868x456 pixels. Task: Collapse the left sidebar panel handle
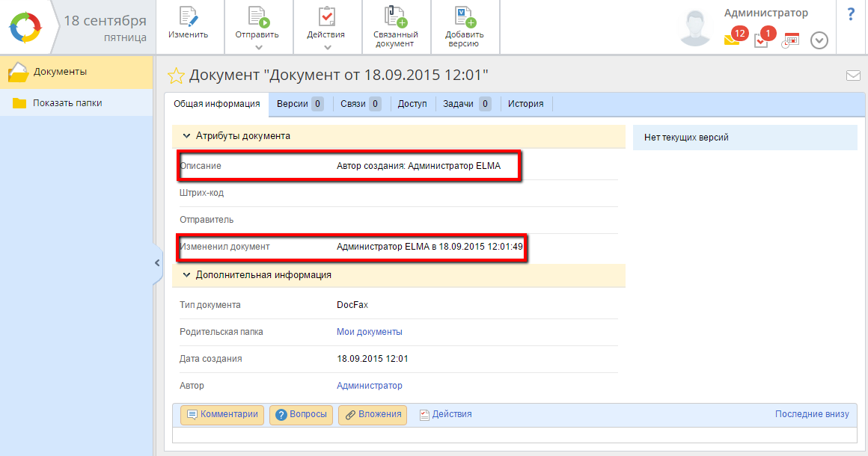(x=157, y=262)
